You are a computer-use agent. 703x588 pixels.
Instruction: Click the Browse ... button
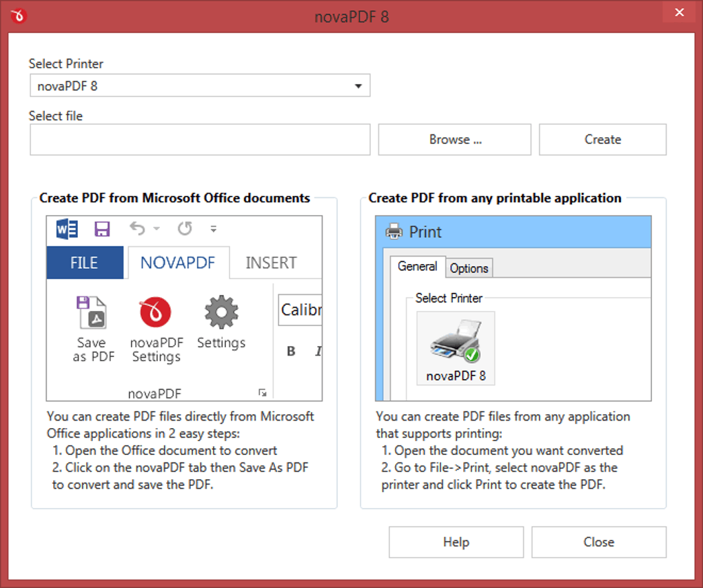click(455, 139)
